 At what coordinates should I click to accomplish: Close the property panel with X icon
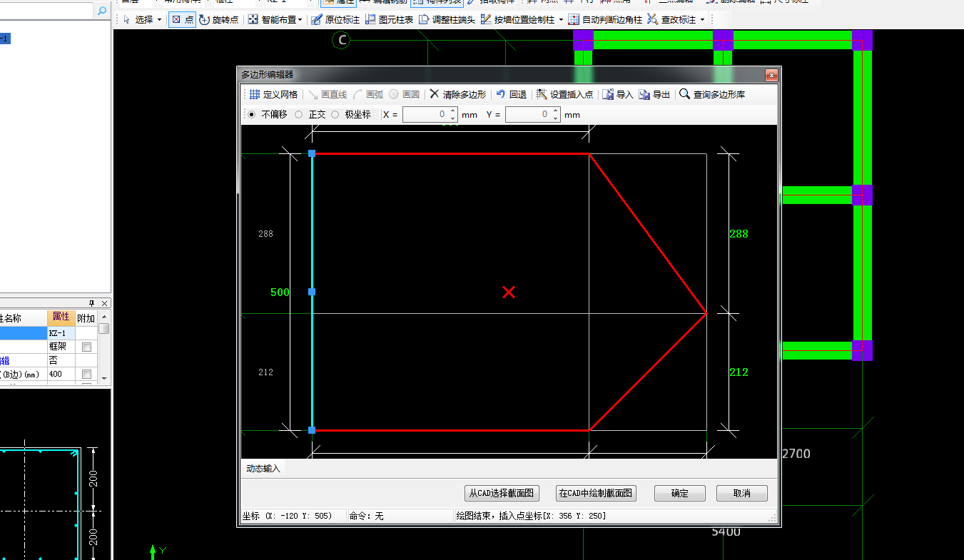tap(104, 303)
